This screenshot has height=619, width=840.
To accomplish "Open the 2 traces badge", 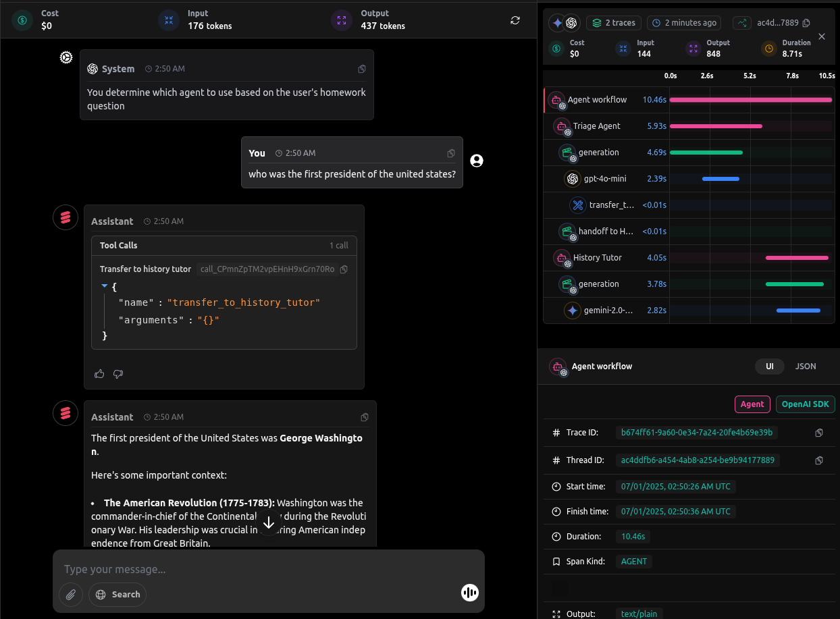I will click(x=614, y=23).
